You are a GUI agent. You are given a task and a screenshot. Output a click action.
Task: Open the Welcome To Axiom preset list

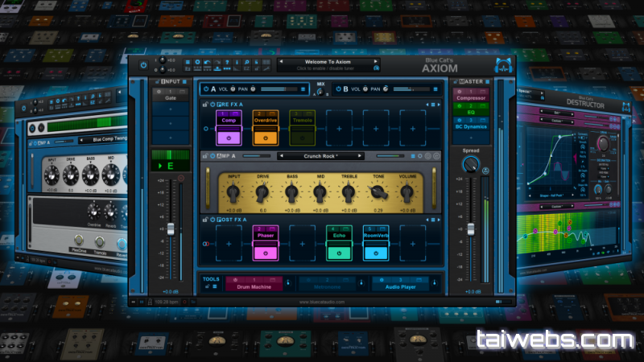pyautogui.click(x=328, y=61)
